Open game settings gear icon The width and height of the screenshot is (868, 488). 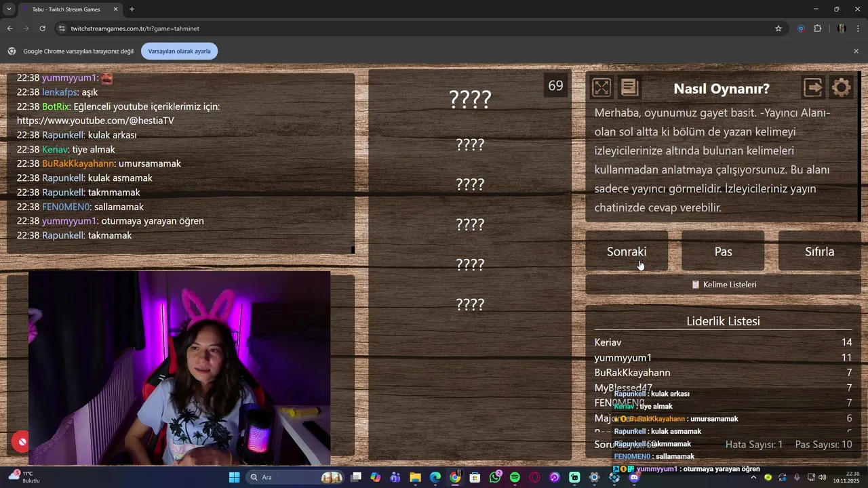point(841,87)
